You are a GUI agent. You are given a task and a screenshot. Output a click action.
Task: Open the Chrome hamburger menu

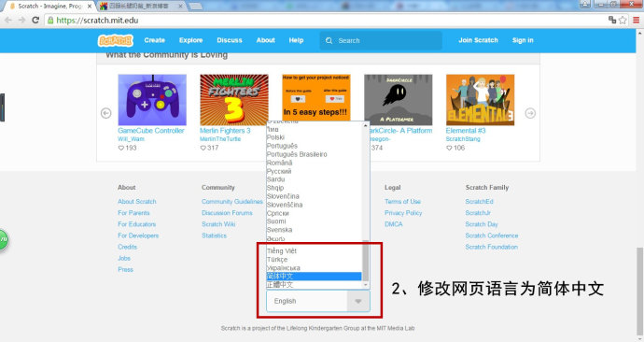[x=636, y=20]
